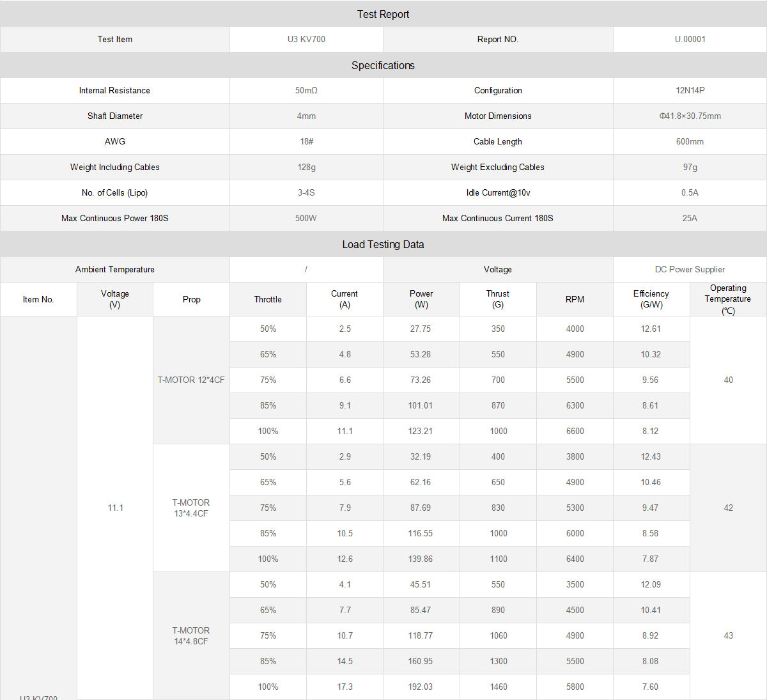
Task: Select the 'Load Testing Data' section header
Action: click(383, 244)
